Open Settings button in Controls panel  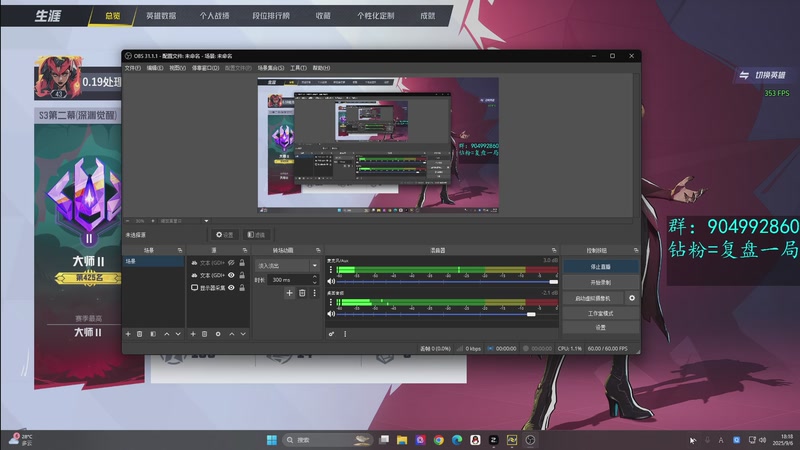[601, 328]
